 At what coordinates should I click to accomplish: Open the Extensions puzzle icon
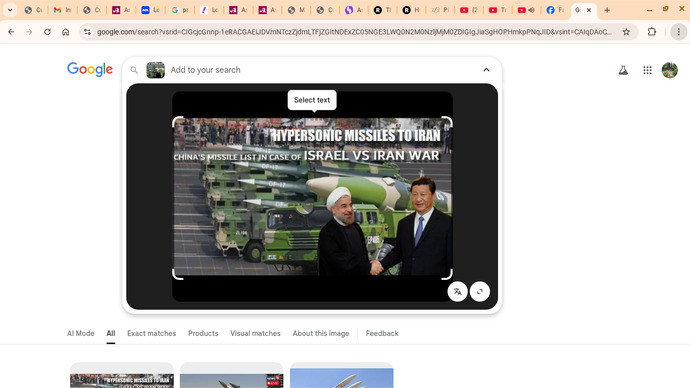coord(652,32)
